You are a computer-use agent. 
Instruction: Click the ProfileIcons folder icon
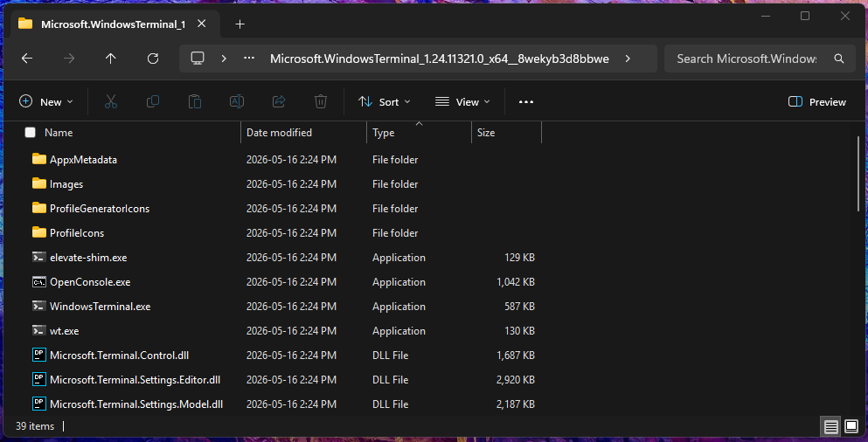pyautogui.click(x=38, y=233)
